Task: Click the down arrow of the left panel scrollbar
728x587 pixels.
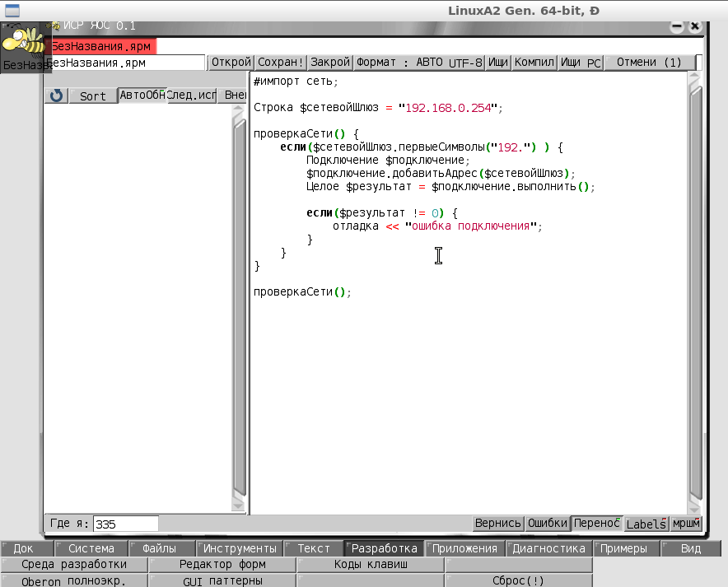Action: tap(239, 505)
